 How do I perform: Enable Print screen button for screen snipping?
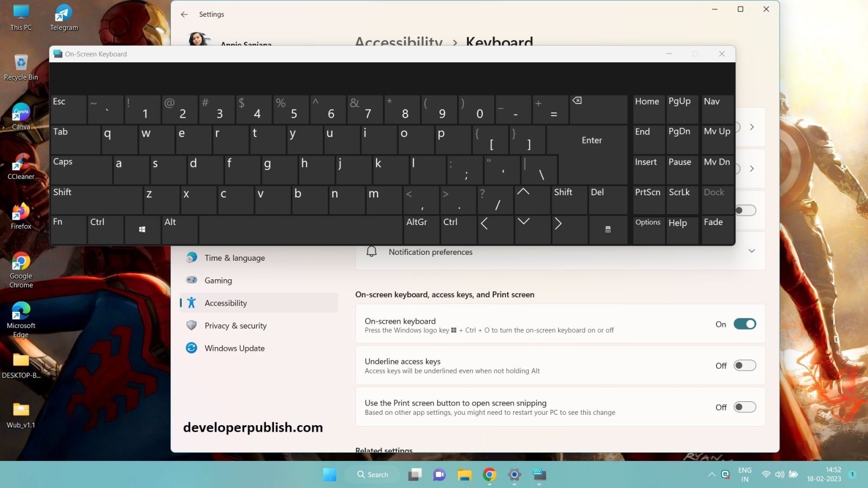pyautogui.click(x=745, y=407)
